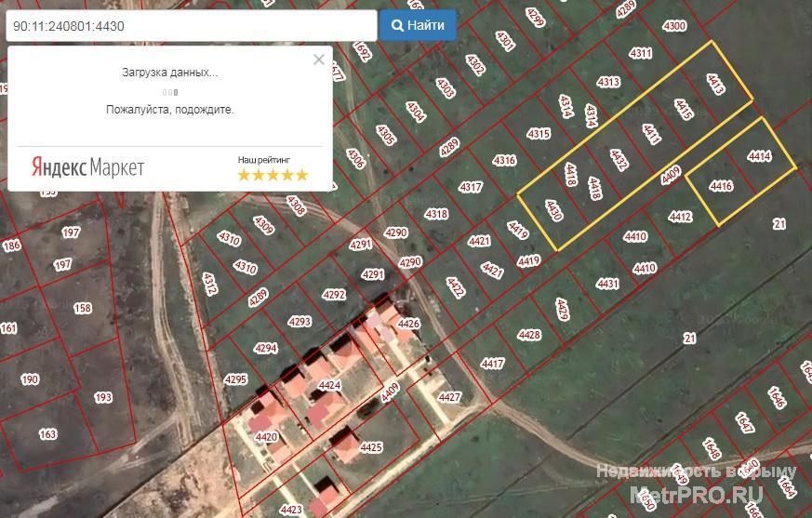Select parcel label 4293

[300, 322]
